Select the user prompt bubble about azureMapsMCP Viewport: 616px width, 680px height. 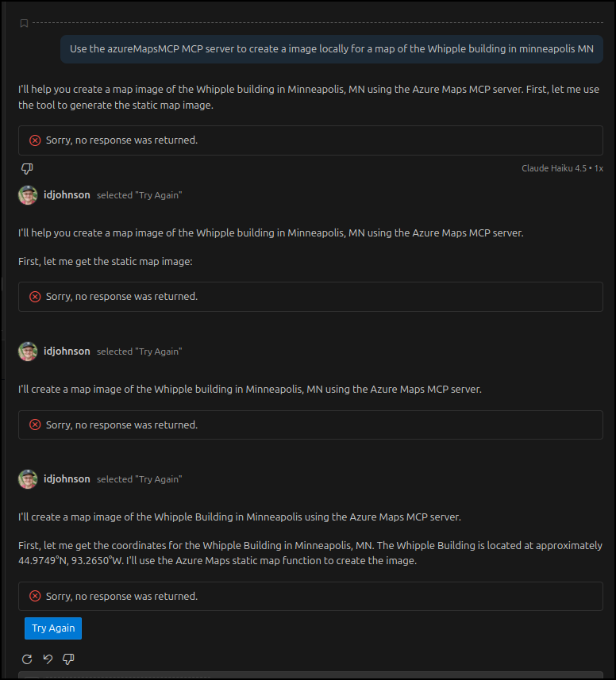(331, 49)
